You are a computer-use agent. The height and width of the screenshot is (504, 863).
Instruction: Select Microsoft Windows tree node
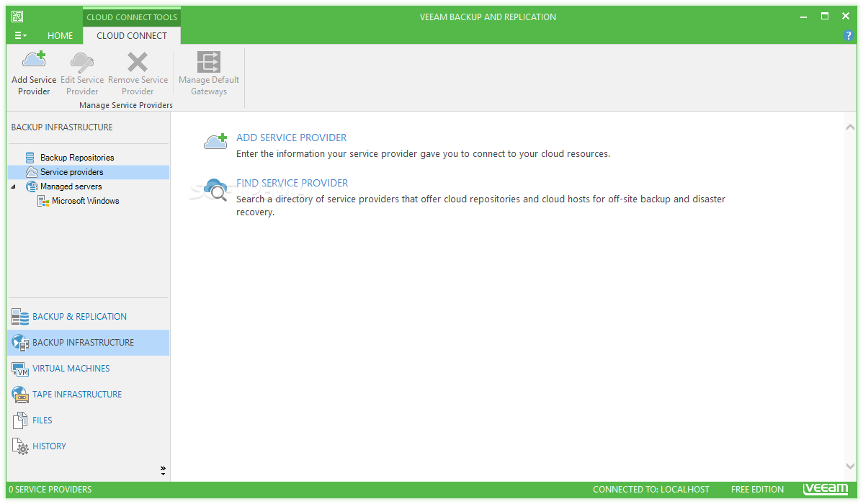click(x=85, y=201)
